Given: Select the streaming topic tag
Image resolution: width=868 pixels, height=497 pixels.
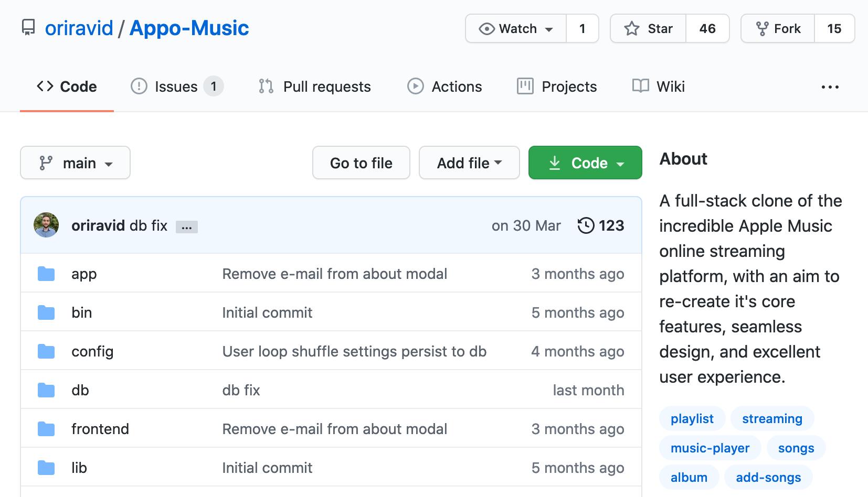Looking at the screenshot, I should coord(772,418).
